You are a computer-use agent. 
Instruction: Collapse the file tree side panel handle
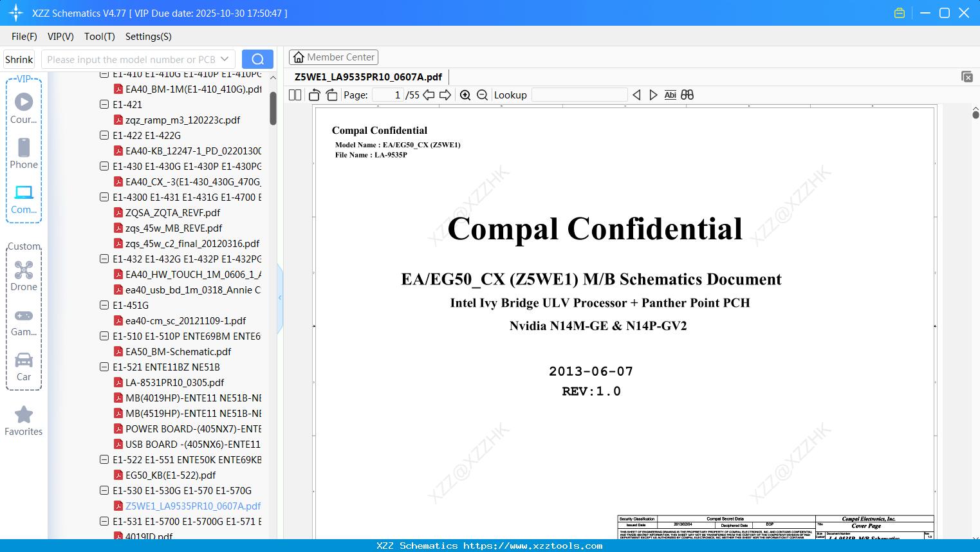tap(280, 298)
